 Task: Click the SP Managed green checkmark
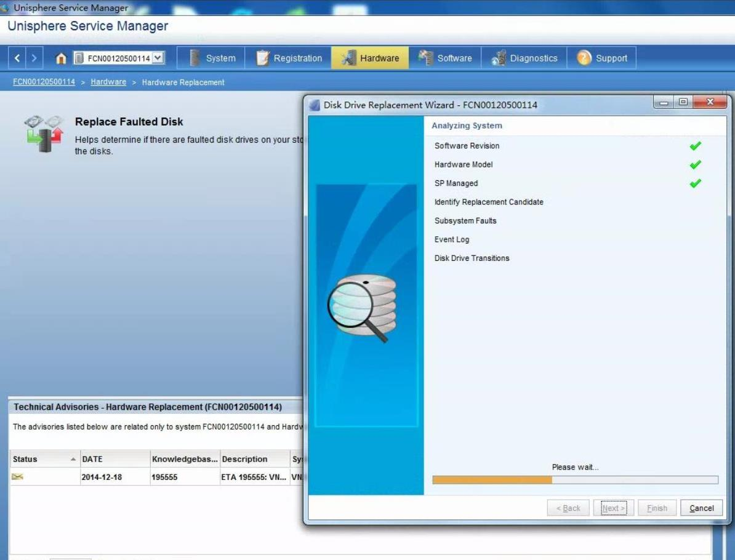coord(695,183)
